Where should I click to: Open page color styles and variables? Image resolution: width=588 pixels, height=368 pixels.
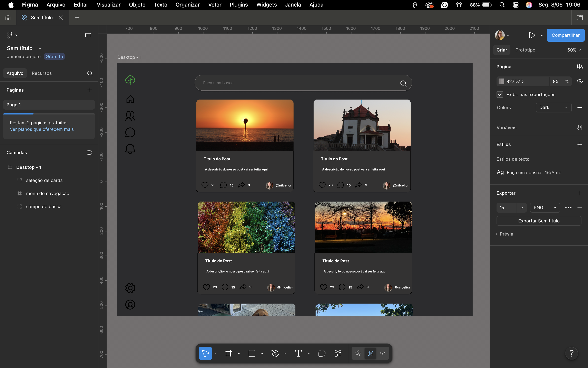pos(580,67)
